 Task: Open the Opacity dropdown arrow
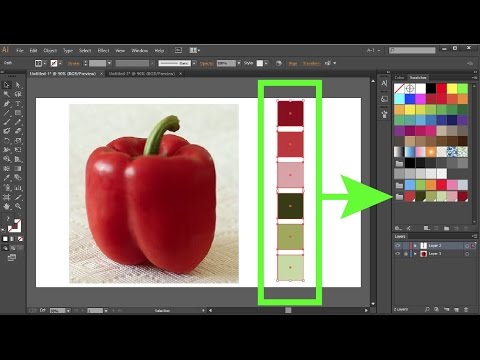click(239, 63)
